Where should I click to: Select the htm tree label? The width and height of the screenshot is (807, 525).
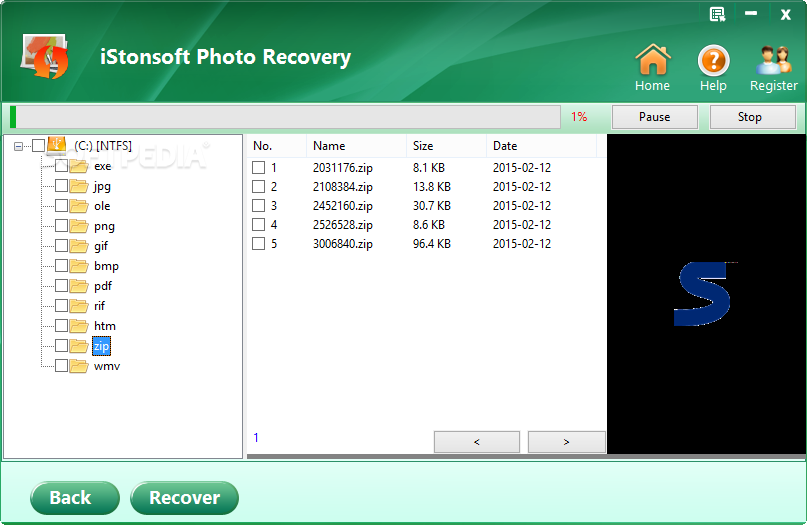[x=105, y=326]
